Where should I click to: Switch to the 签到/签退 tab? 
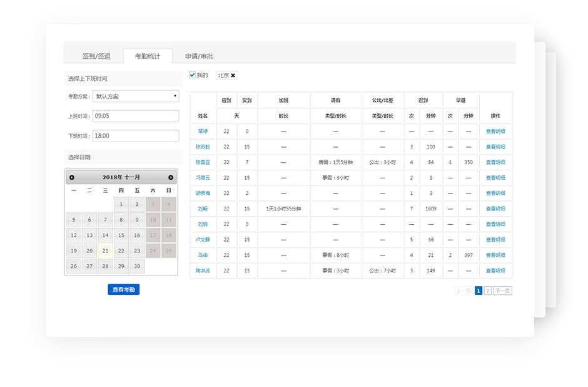[96, 56]
